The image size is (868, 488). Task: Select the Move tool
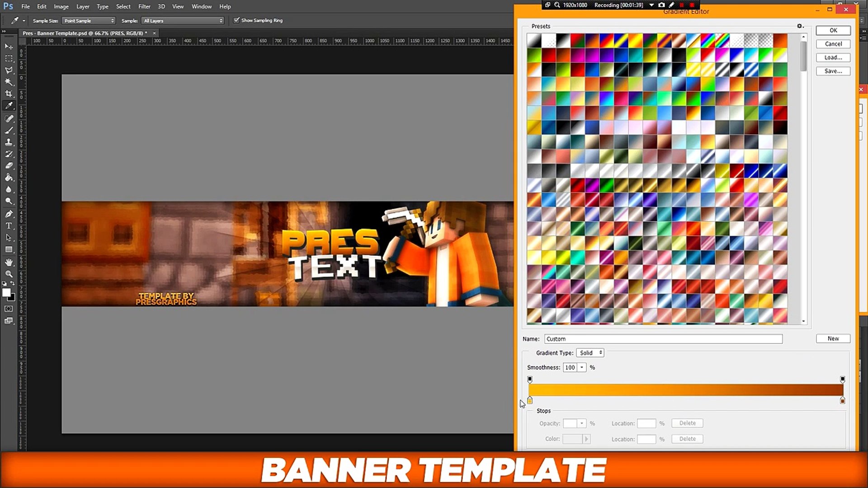click(x=9, y=47)
